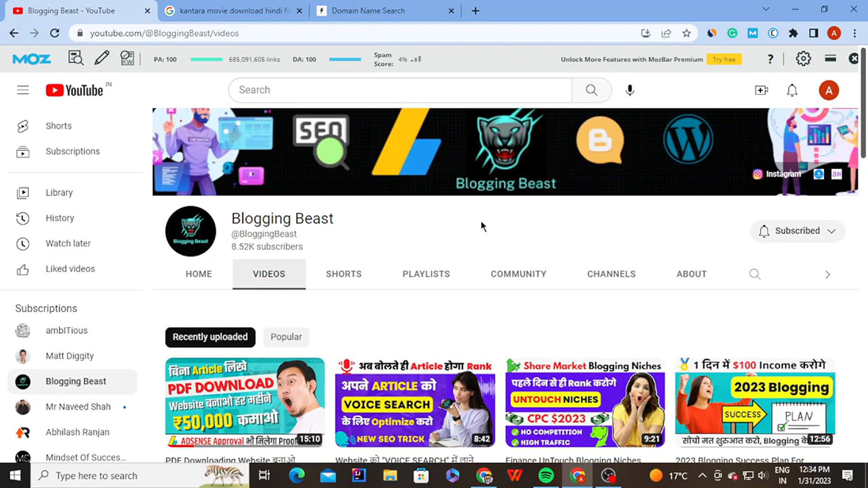Open the Grammarly extension icon
Image resolution: width=868 pixels, height=488 pixels.
(732, 33)
